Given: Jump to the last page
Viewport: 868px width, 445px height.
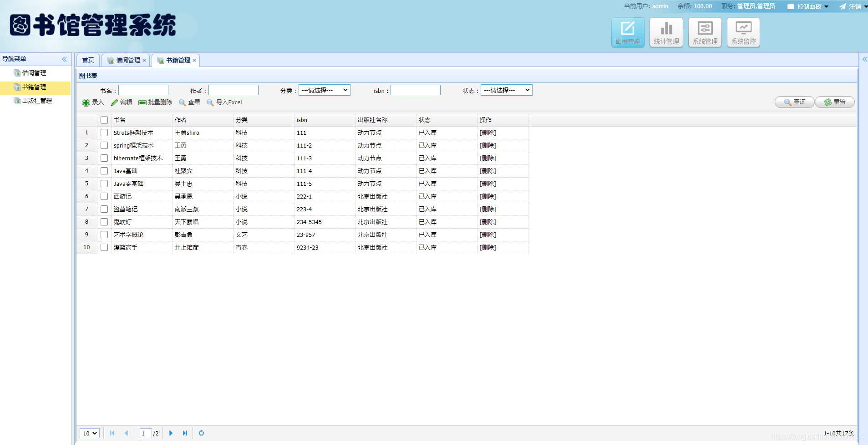Looking at the screenshot, I should click(185, 433).
